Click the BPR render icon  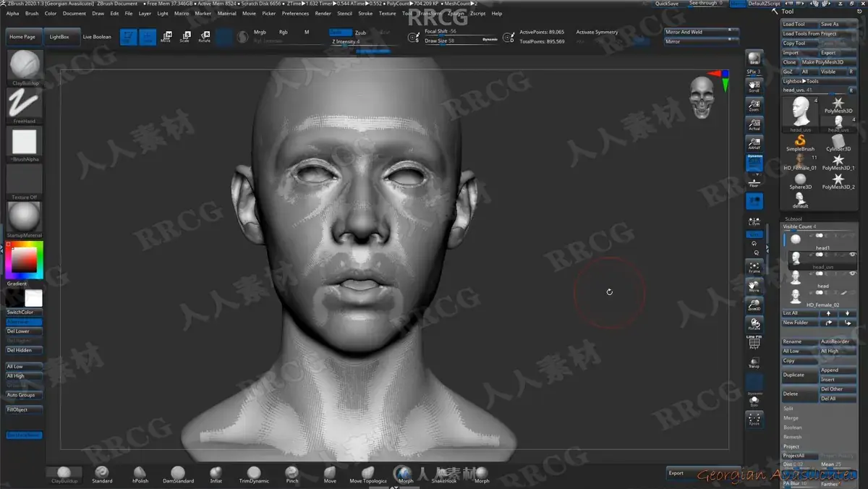coord(754,59)
